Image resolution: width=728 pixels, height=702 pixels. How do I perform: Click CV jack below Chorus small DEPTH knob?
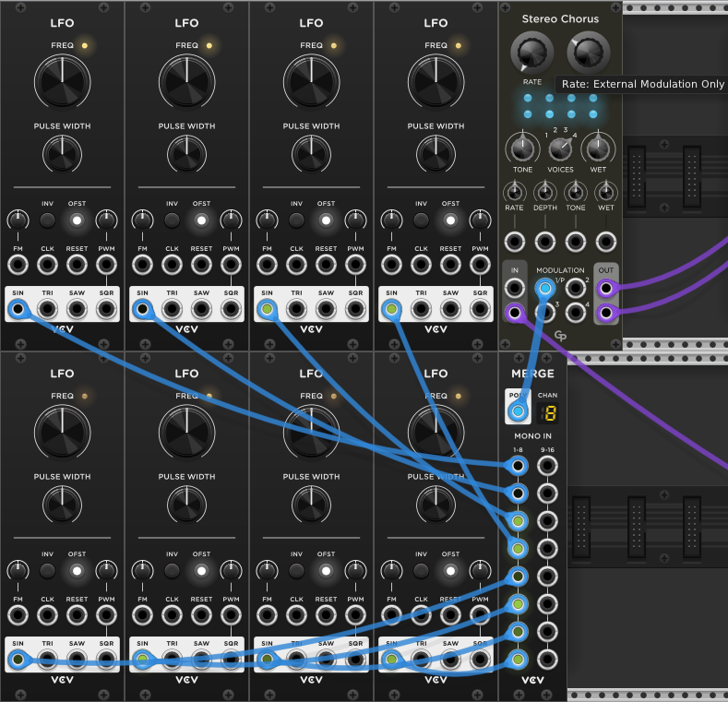(545, 242)
